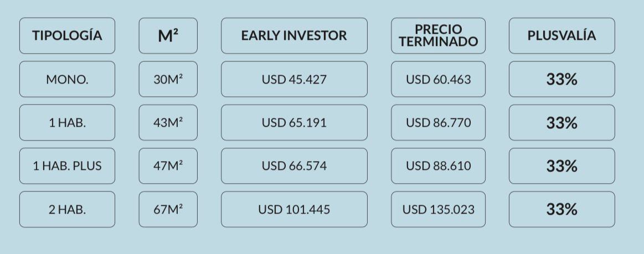Click the PLUSVALÍA header box
644x254 pixels.
point(562,36)
